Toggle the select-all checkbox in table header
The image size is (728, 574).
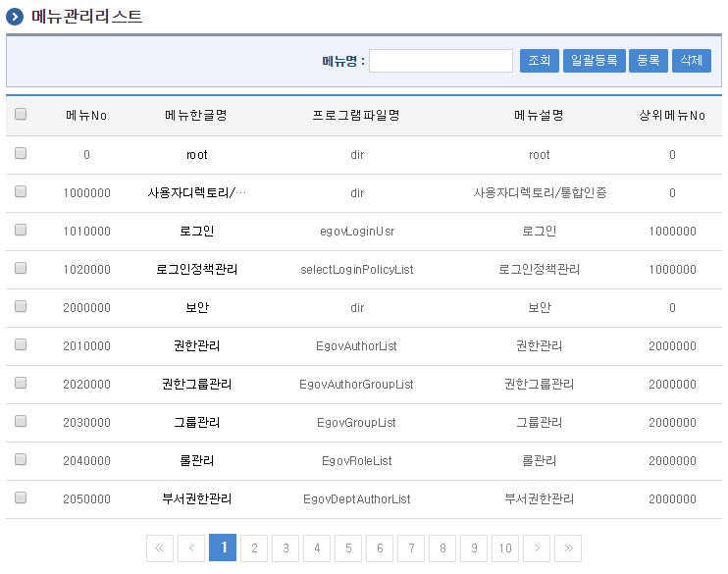21,115
